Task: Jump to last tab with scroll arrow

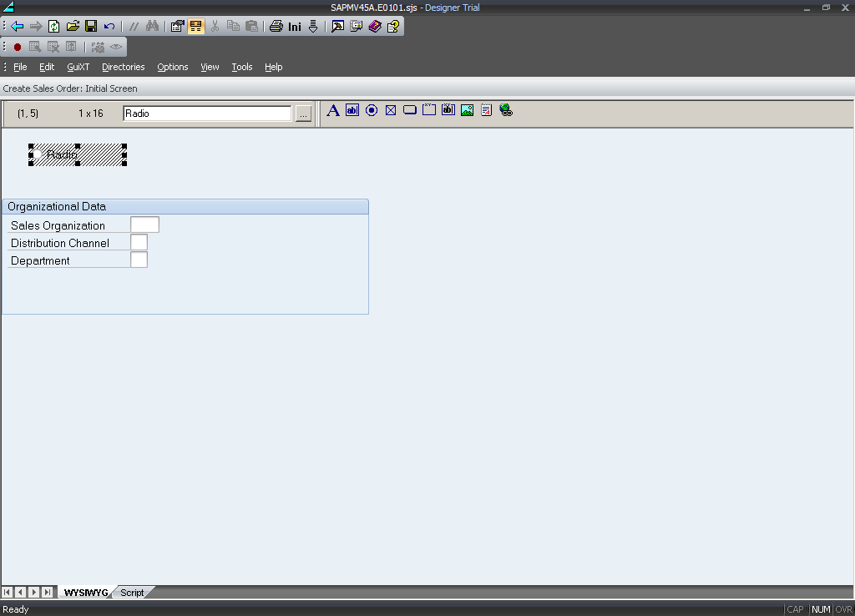Action: pyautogui.click(x=48, y=592)
